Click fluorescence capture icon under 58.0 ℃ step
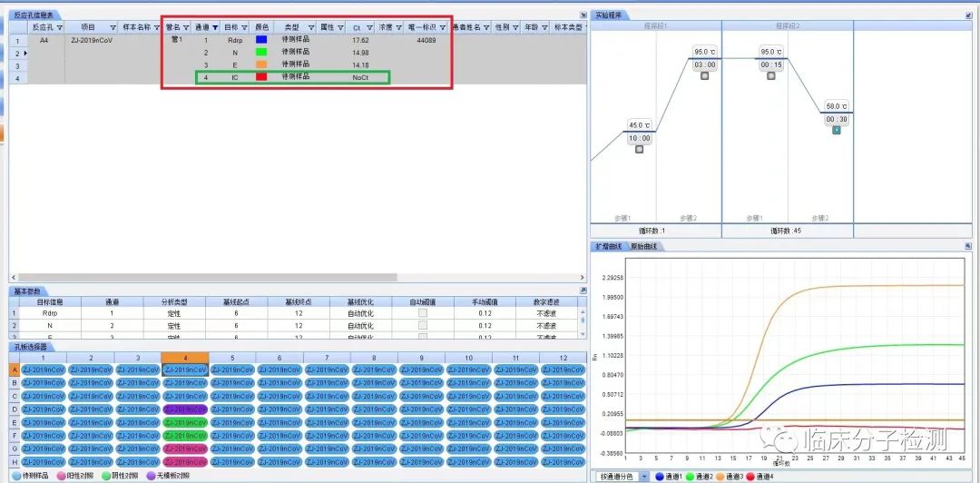Screen dimensions: 980x483 (x=837, y=130)
